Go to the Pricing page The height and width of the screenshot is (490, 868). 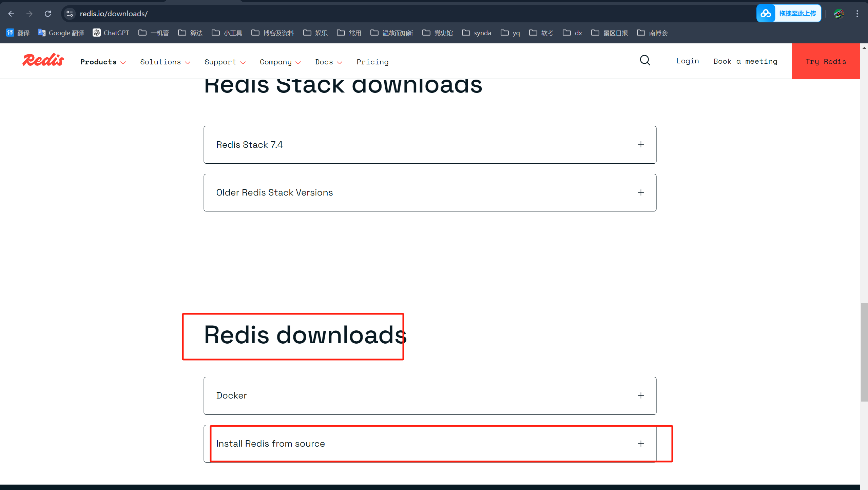[x=372, y=62]
